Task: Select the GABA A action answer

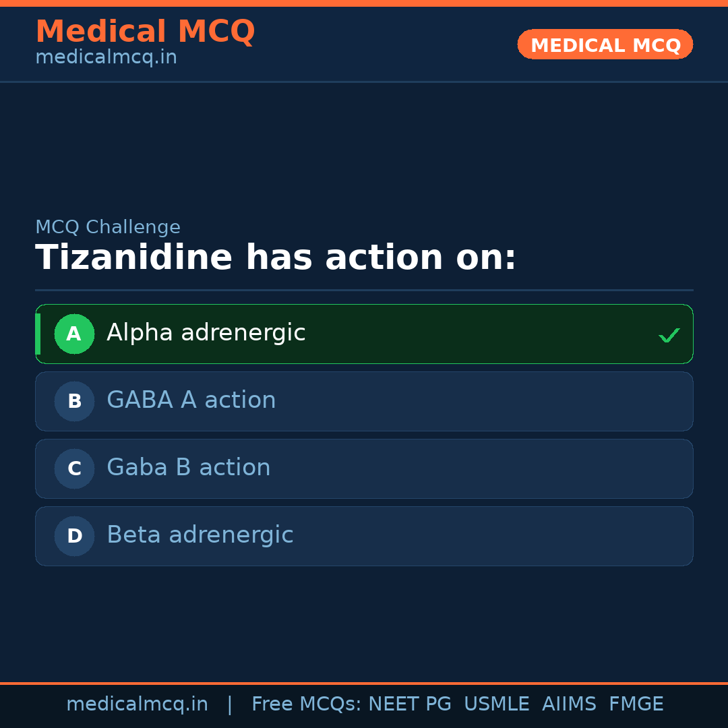Action: tap(191, 400)
